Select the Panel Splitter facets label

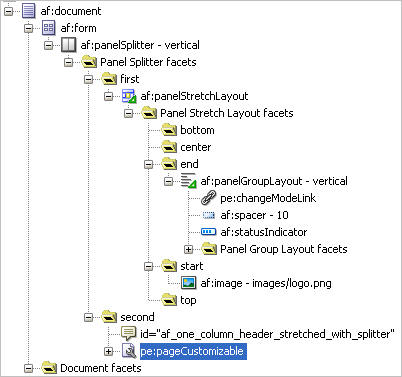coord(148,62)
